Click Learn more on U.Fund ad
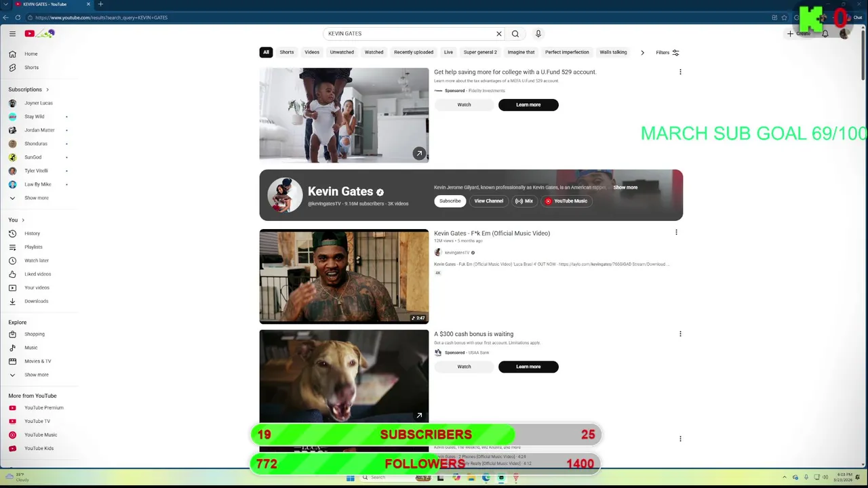The width and height of the screenshot is (868, 488). tap(528, 104)
